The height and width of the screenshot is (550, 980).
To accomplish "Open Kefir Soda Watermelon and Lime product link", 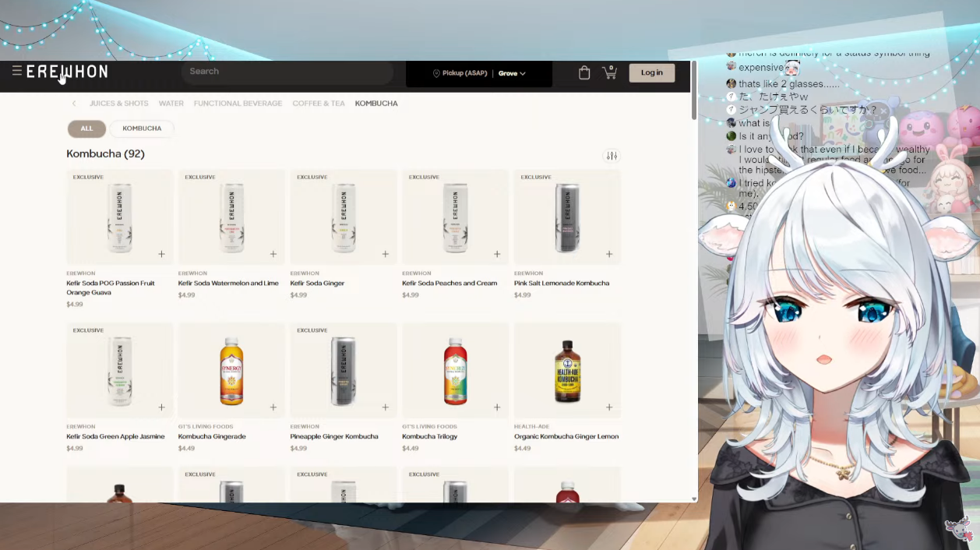I will (228, 283).
